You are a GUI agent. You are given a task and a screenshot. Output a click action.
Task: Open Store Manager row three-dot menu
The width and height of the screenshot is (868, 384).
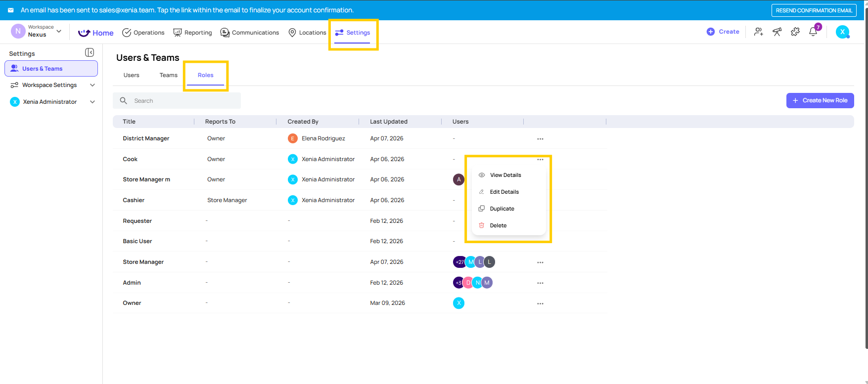(540, 262)
